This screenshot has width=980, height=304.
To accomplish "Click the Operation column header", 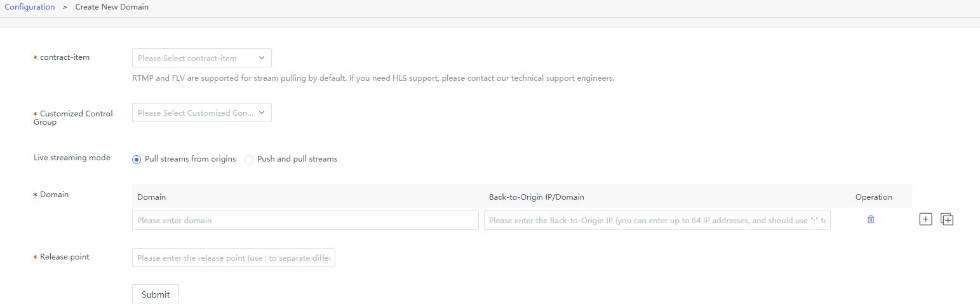I will 874,197.
